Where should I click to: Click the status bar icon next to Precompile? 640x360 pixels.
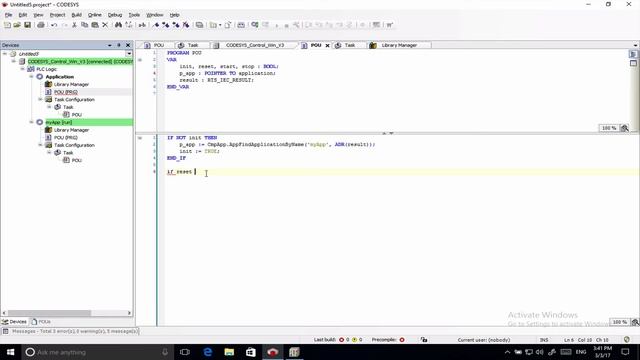click(x=424, y=340)
